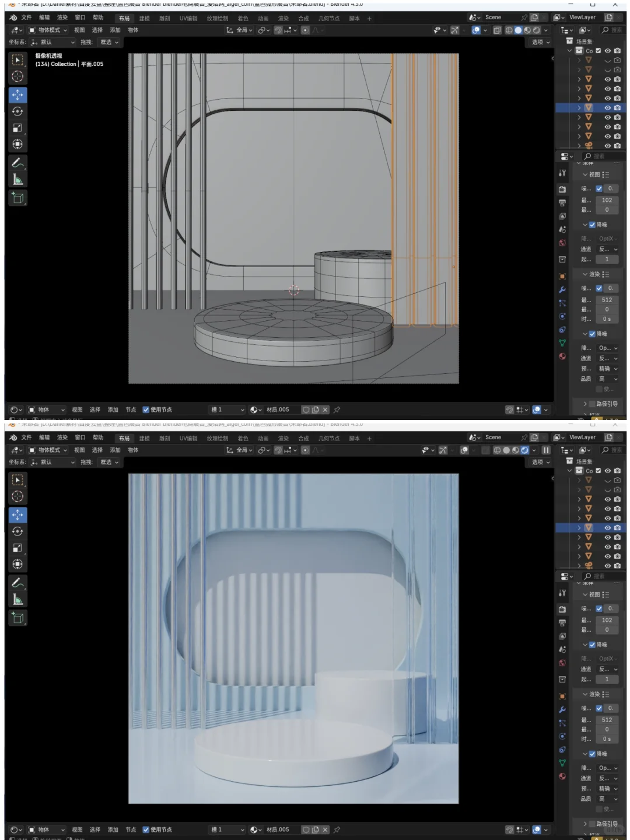630x840 pixels.
Task: Open Output properties tab in top window
Action: 562,203
